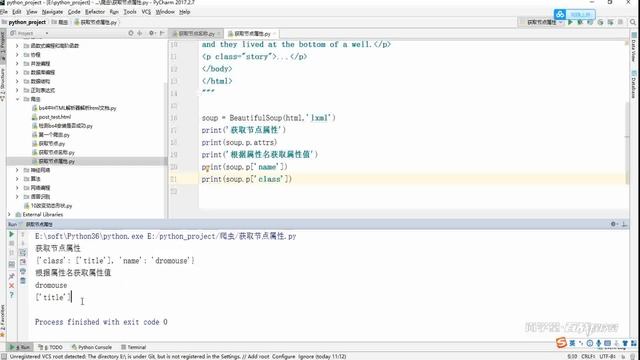The width and height of the screenshot is (640, 360).
Task: Rerun the script using Run panel's green arrow
Action: (x=11, y=234)
